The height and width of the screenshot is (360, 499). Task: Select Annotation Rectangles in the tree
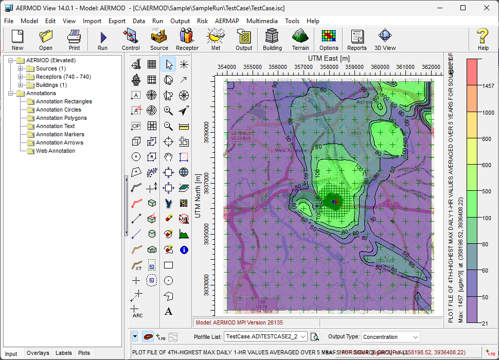coord(64,101)
